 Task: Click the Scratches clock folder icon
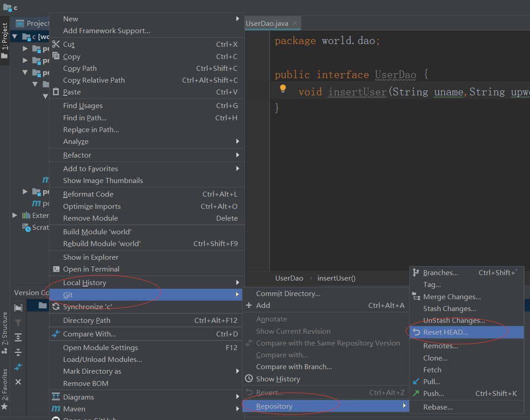tap(26, 227)
